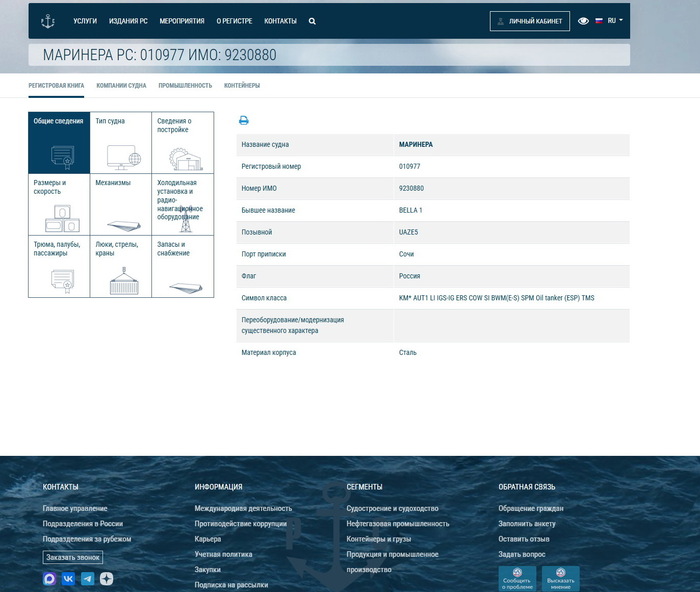This screenshot has width=700, height=592.
Task: Click the "Сообщить о проблеме" footer button
Action: (x=517, y=579)
